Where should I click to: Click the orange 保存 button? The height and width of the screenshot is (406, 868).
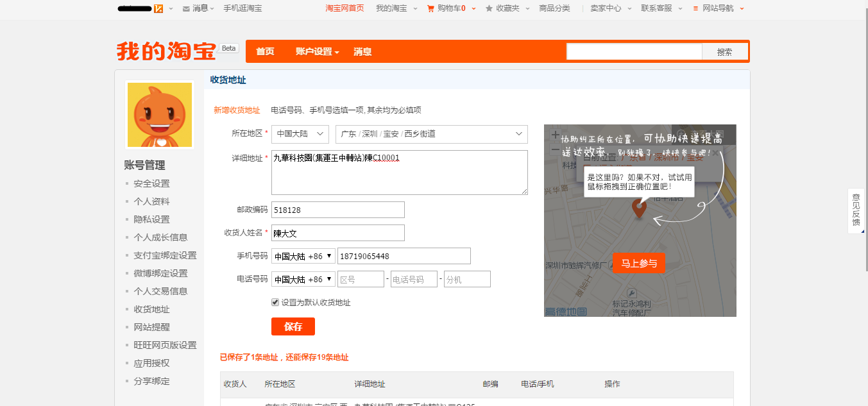pos(293,326)
